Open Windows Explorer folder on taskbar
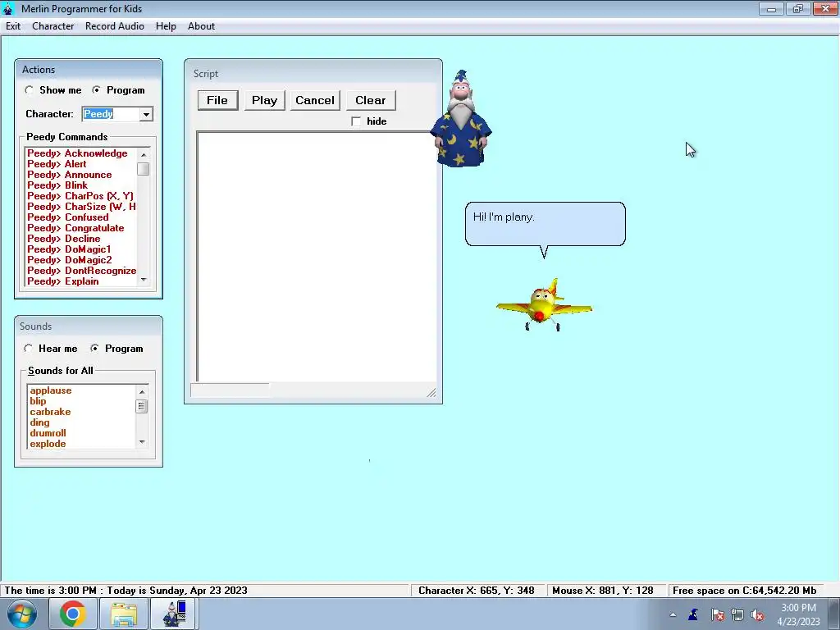Viewport: 840px width, 630px height. pos(123,614)
